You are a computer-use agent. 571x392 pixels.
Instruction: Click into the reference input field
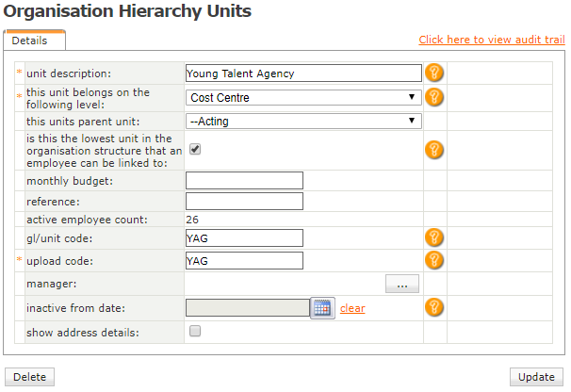(x=244, y=201)
